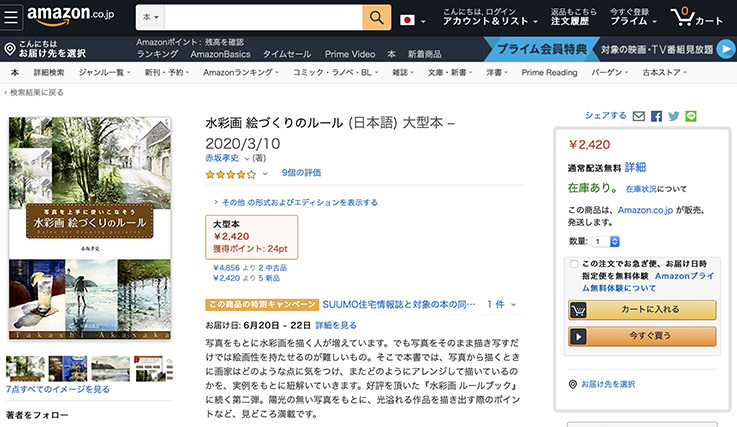Open Amazonランキング menu
This screenshot has height=427, width=737.
tap(241, 72)
